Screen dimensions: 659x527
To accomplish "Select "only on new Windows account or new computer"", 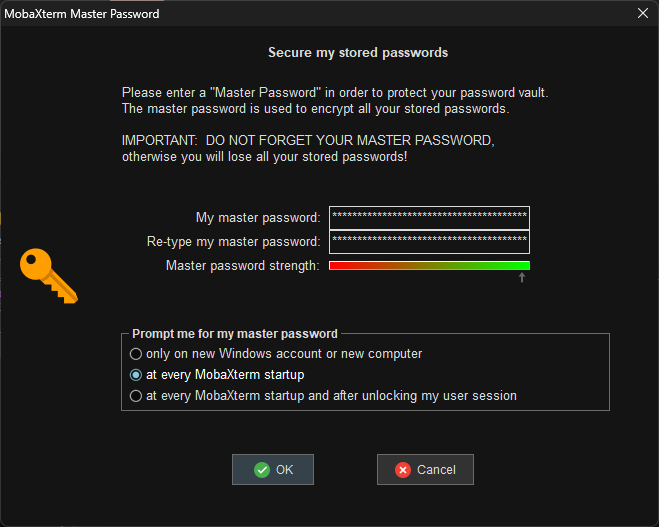I will coord(136,354).
